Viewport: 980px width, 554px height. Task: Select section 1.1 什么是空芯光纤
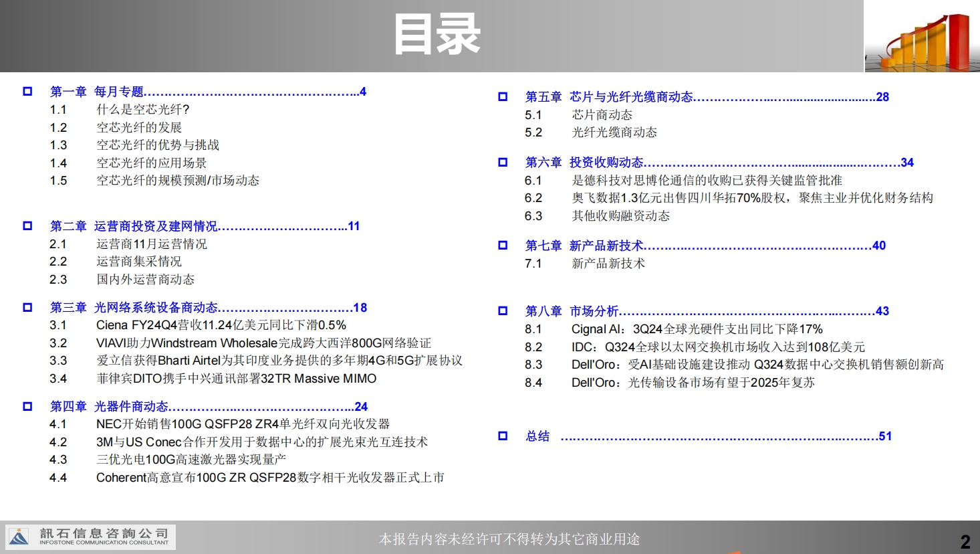click(142, 110)
